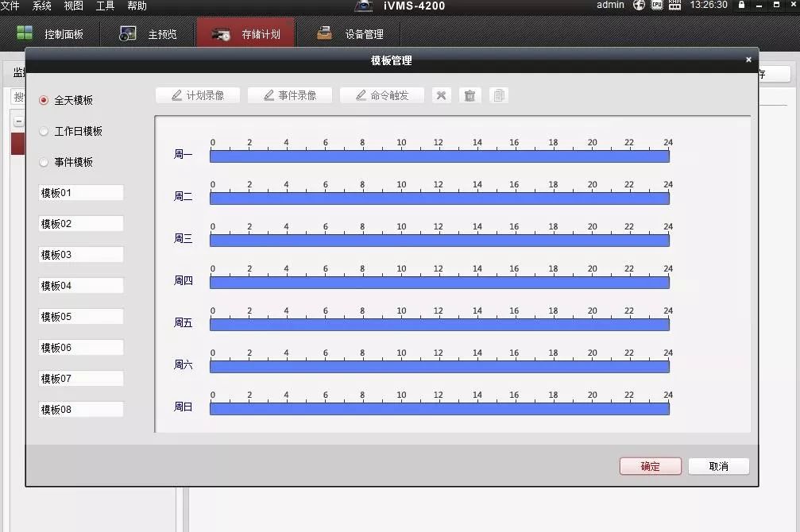
Task: Click the 周六 schedule bar
Action: tap(439, 367)
